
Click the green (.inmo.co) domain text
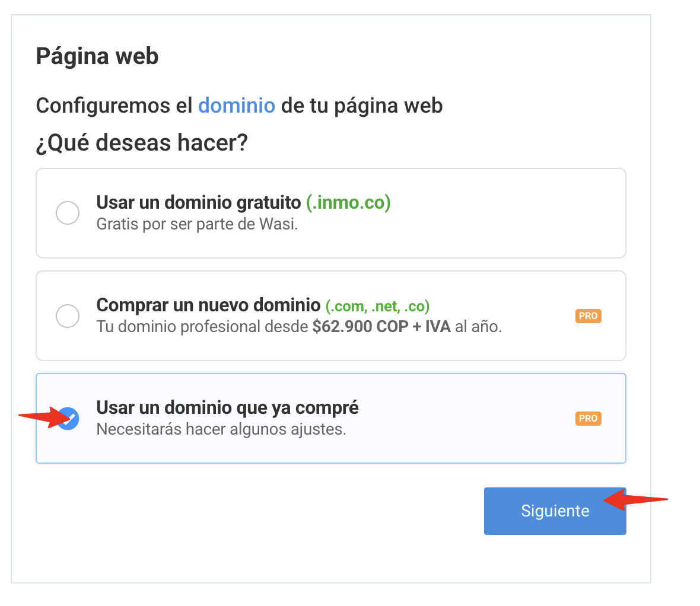coord(348,203)
